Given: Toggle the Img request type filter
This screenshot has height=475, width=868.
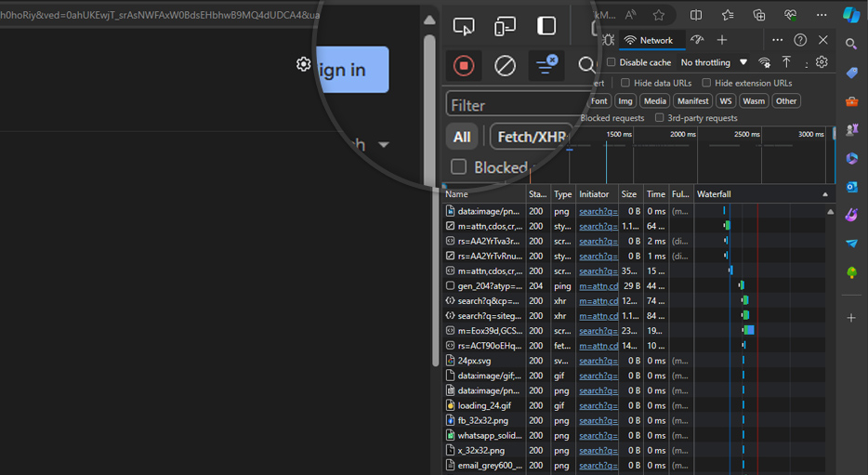Looking at the screenshot, I should 625,100.
